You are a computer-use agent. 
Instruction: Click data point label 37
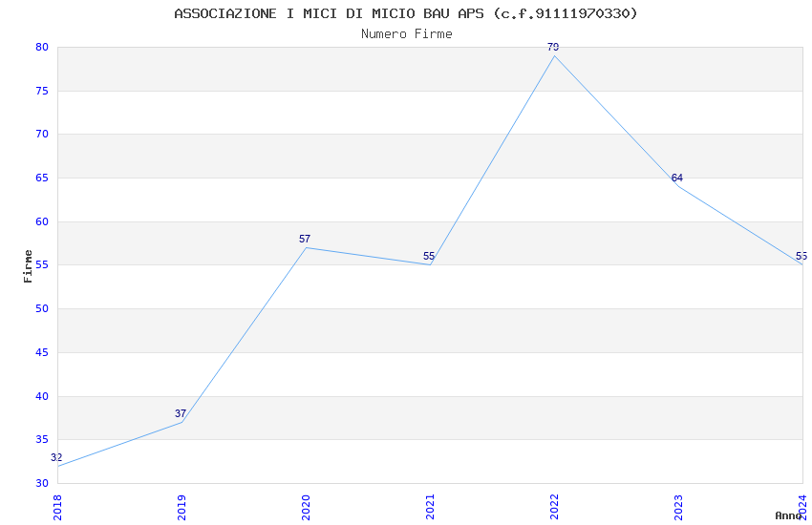pos(181,413)
